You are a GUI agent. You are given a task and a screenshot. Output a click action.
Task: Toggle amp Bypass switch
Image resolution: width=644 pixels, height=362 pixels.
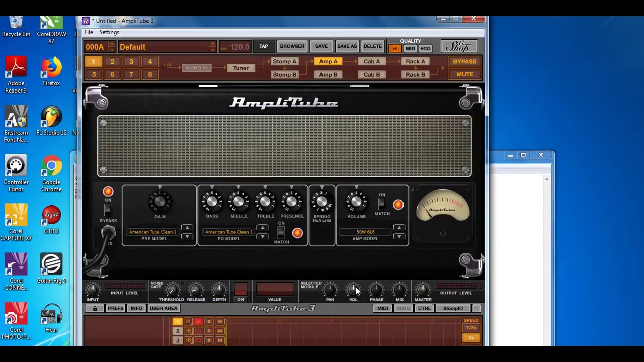[108, 210]
